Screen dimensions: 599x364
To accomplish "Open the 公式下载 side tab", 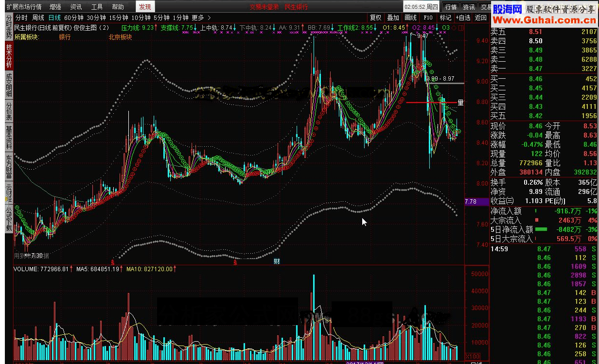I will [9, 219].
